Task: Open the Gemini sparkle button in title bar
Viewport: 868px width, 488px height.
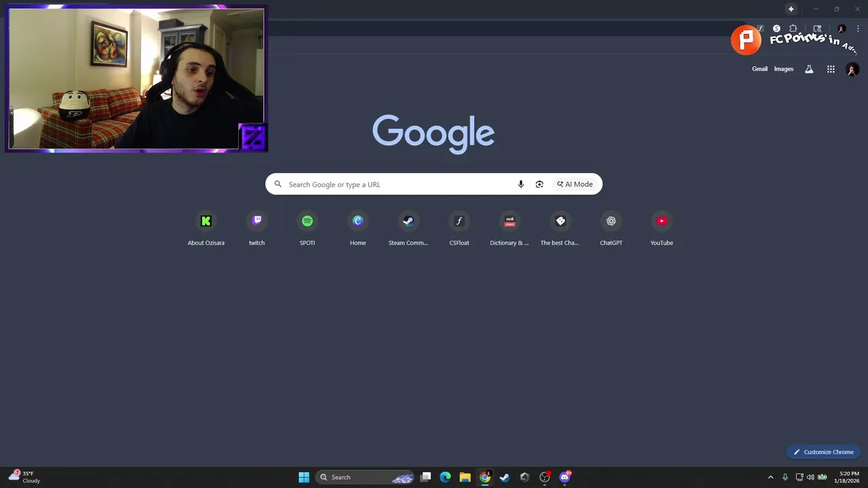Action: (x=791, y=9)
